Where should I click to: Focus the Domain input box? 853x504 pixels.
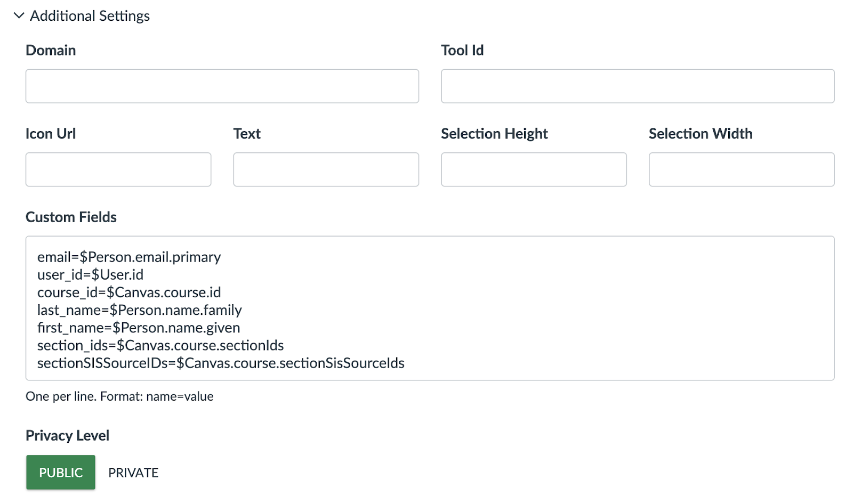(x=222, y=86)
